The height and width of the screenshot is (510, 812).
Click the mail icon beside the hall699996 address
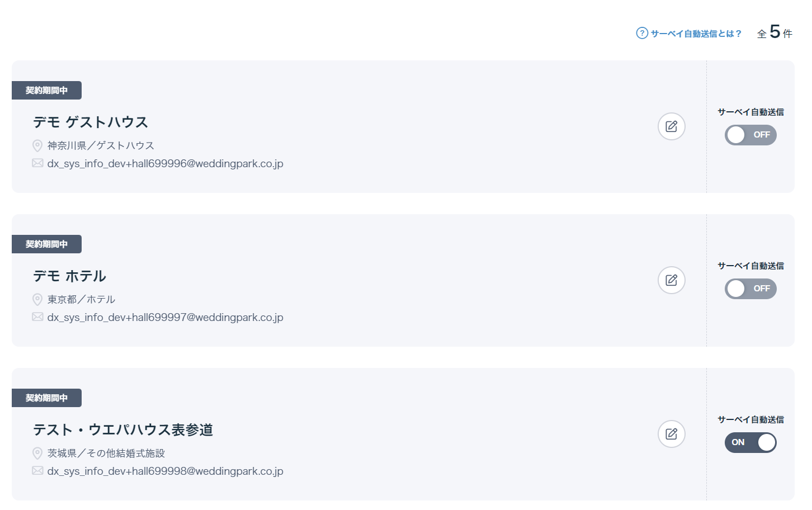pos(37,163)
